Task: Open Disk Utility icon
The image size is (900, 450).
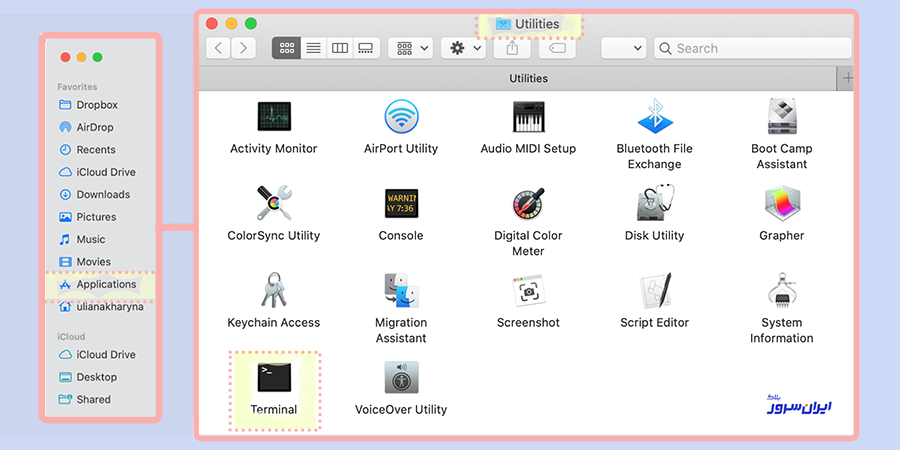Action: point(655,203)
